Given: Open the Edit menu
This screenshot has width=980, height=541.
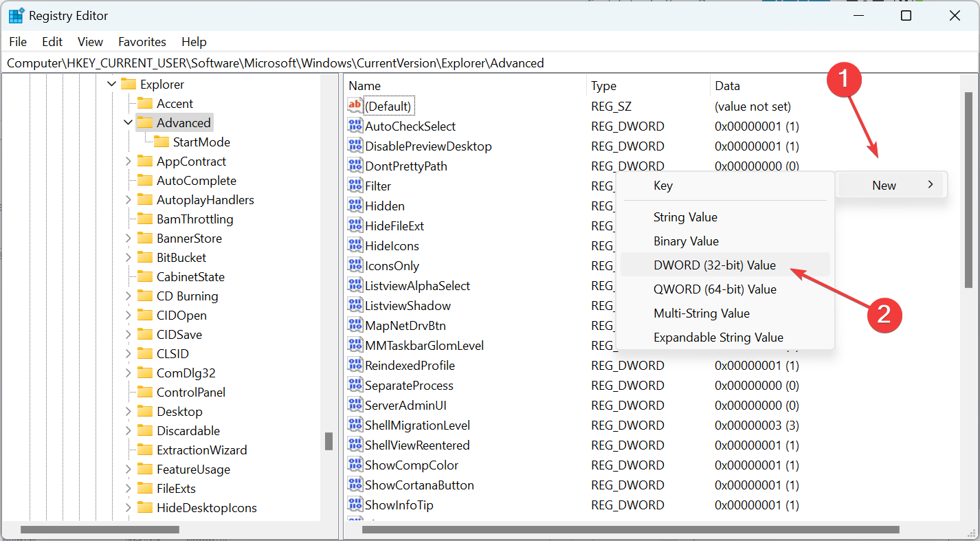Looking at the screenshot, I should pos(52,42).
